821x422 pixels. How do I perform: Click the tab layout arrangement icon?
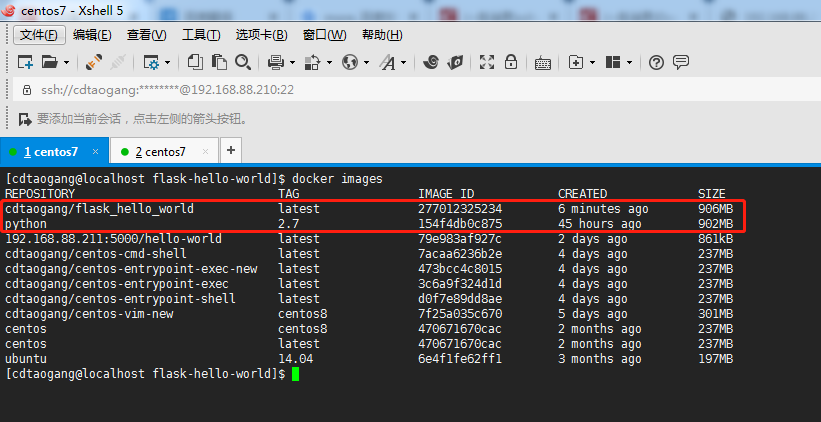tap(613, 63)
